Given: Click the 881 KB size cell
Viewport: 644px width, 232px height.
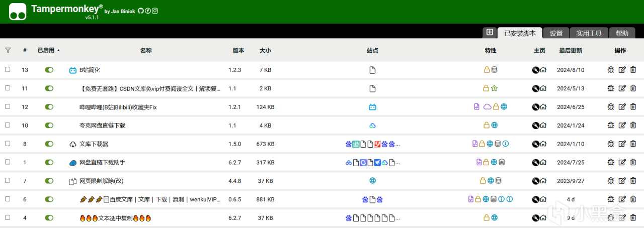Looking at the screenshot, I should tap(265, 199).
